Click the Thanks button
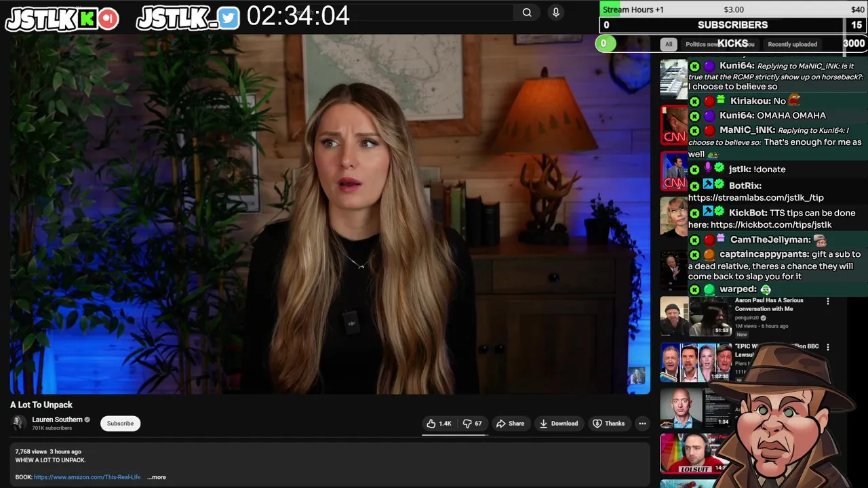868x488 pixels. click(608, 424)
